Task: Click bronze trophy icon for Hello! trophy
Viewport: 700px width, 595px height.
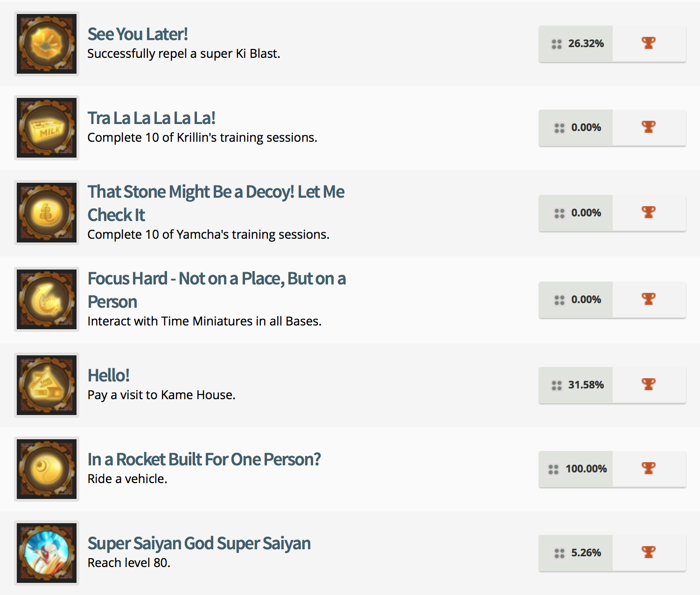Action: click(649, 385)
